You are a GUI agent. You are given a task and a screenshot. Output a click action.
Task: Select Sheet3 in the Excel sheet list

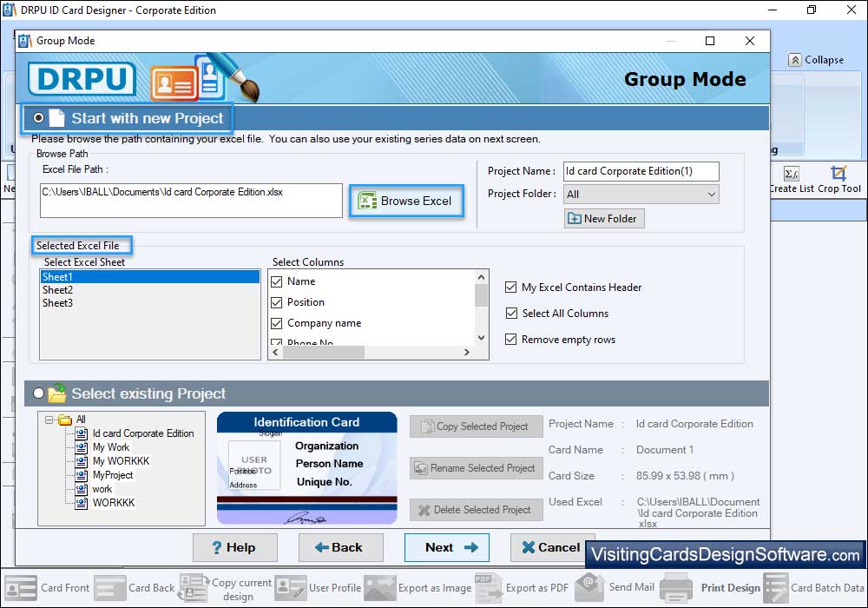pyautogui.click(x=57, y=303)
